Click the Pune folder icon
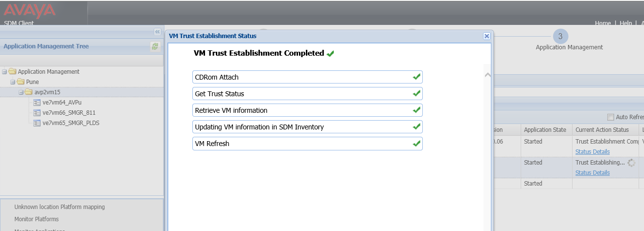Viewport: 644px width, 231px height. coord(21,82)
